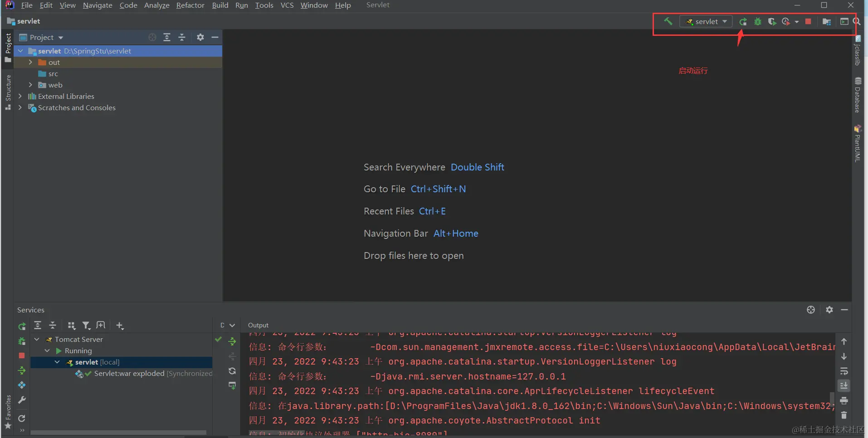
Task: Open Search Everywhere magnifier icon
Action: click(x=857, y=21)
